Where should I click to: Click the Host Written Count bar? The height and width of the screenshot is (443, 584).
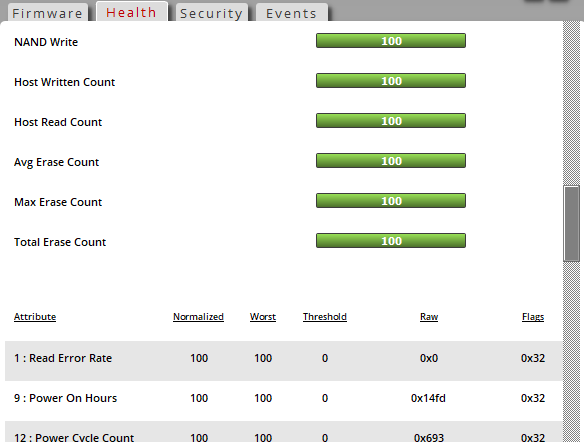pos(391,80)
